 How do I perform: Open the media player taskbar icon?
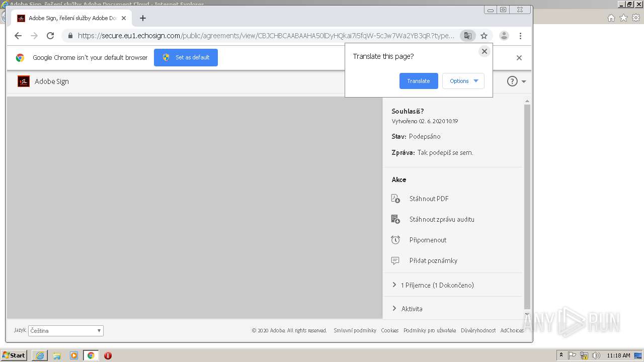pyautogui.click(x=74, y=355)
